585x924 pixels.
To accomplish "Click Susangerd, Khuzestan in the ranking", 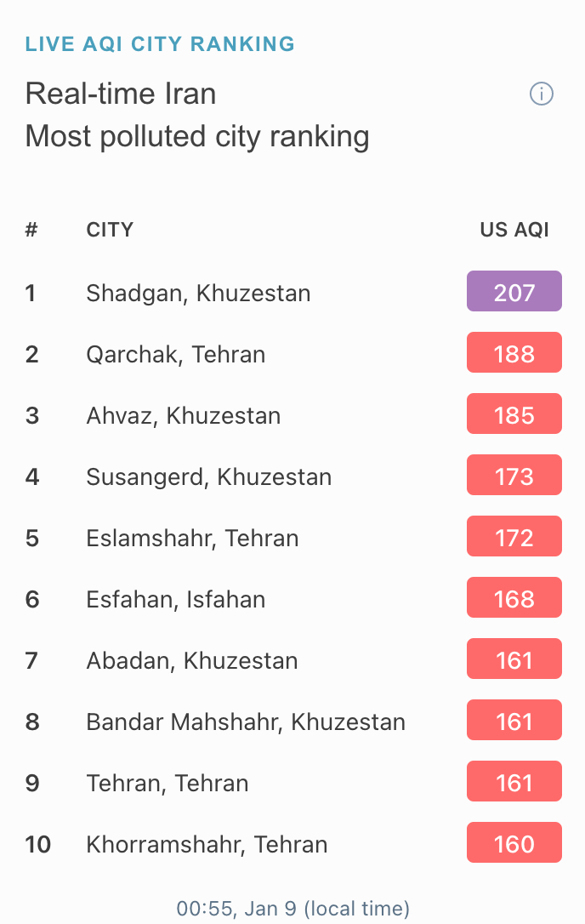I will (208, 476).
